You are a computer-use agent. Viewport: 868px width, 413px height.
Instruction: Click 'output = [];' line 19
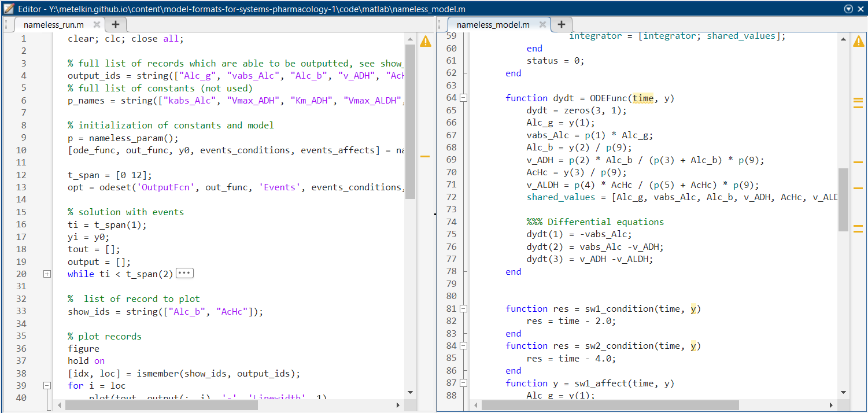[99, 262]
